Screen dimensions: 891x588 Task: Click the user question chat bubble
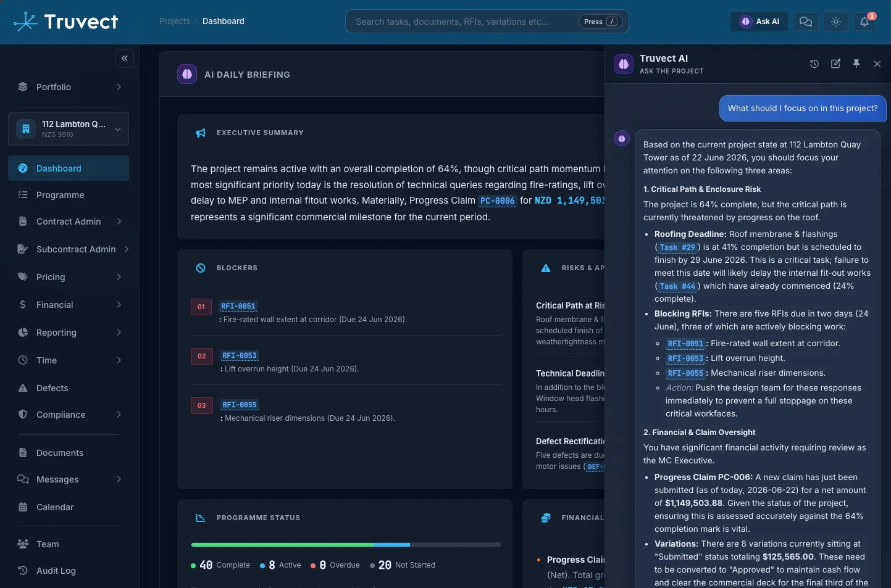coord(803,108)
